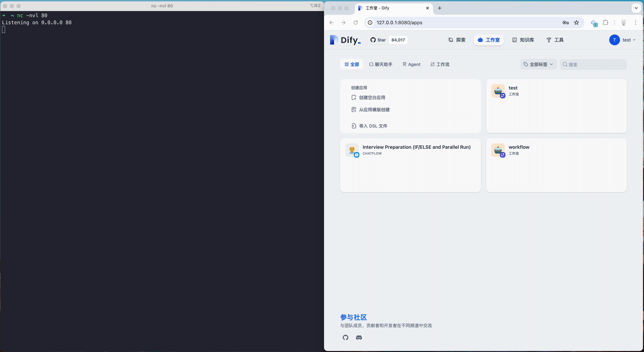
Task: Open the Discord community icon
Action: 359,338
